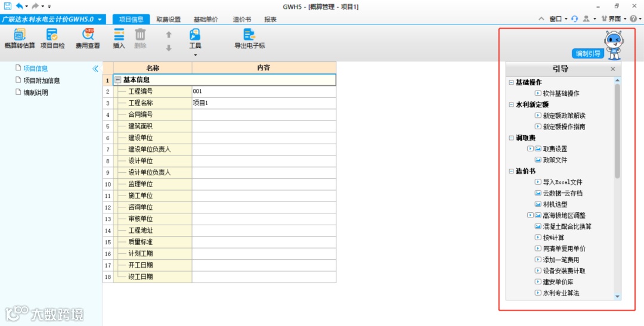Image resolution: width=644 pixels, height=326 pixels.
Task: Click the guide panel vertical scrollbar thumb
Action: [617, 131]
